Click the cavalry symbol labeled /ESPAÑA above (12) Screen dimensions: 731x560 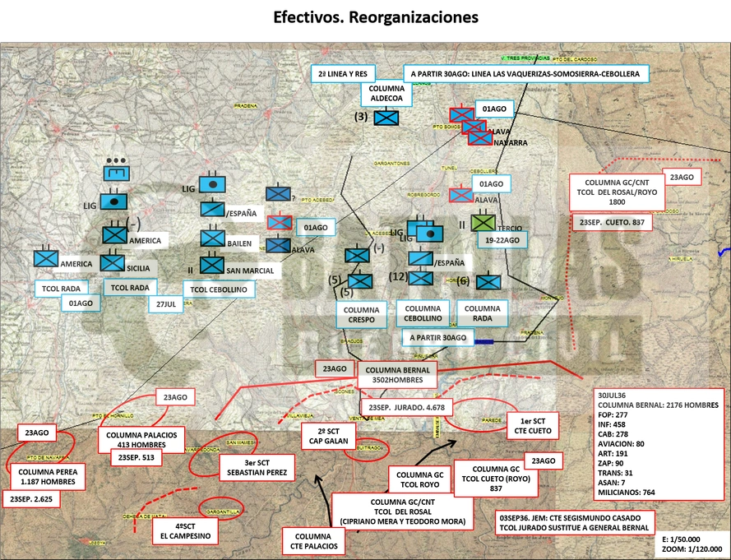(x=420, y=258)
